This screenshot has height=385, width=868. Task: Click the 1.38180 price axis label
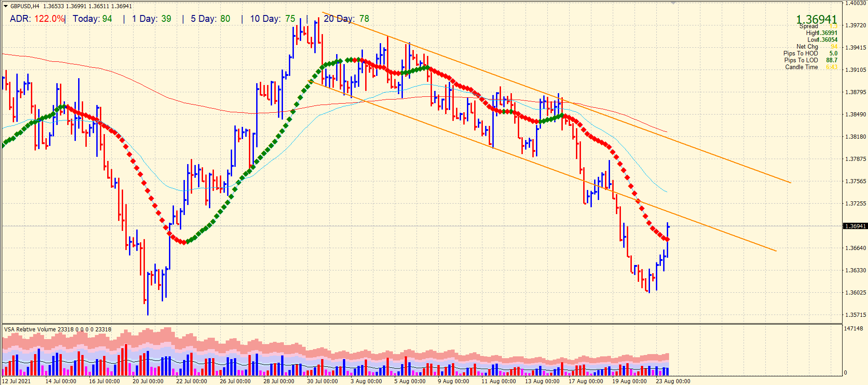pyautogui.click(x=855, y=136)
